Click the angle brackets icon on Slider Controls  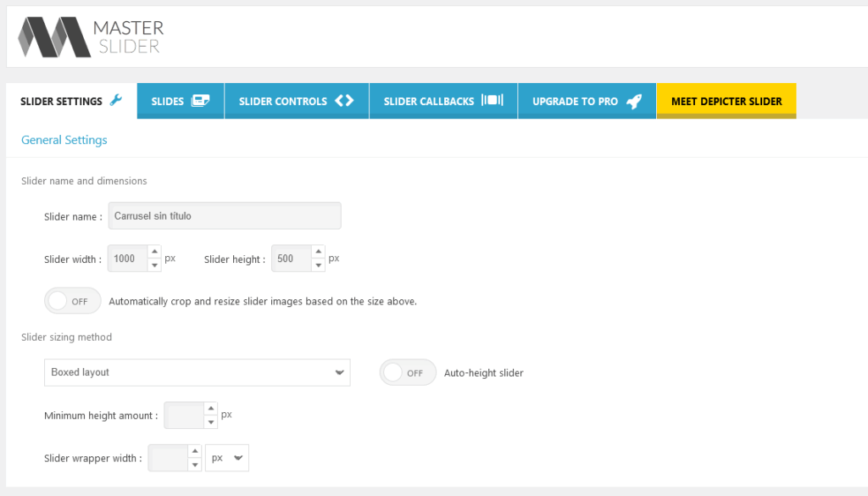point(342,100)
